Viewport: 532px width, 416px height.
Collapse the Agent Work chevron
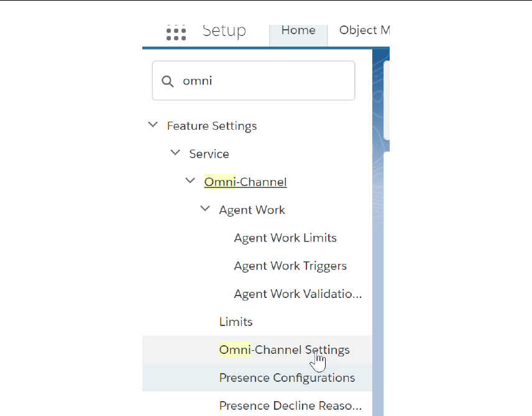coord(205,209)
